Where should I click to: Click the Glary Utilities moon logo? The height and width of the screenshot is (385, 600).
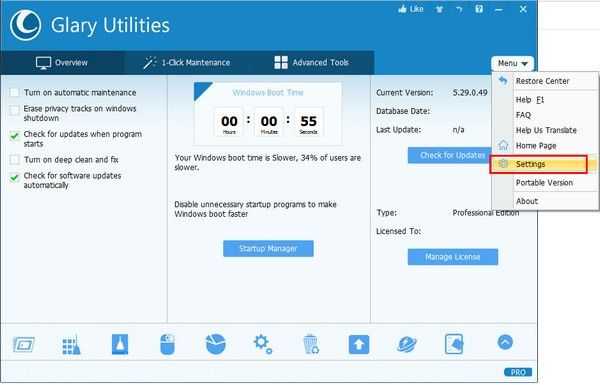click(26, 25)
